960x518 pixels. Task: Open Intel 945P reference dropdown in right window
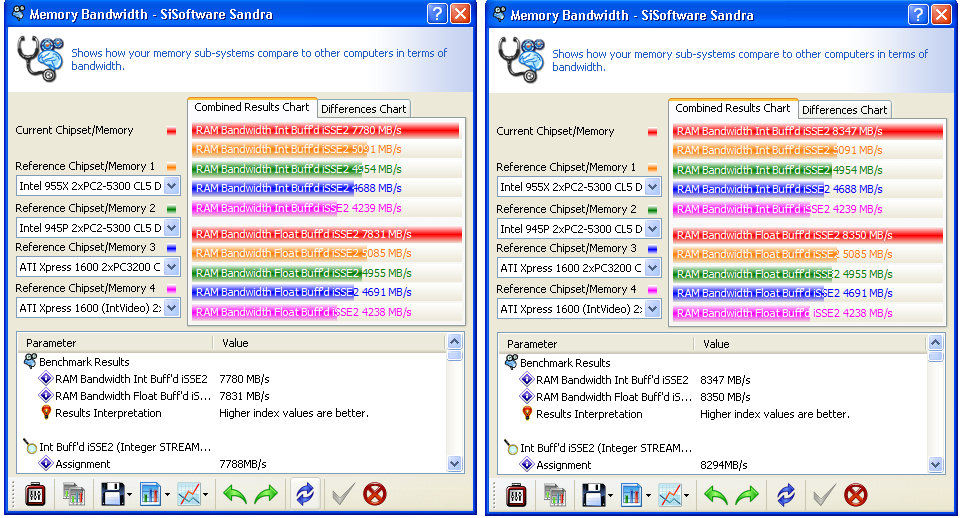(652, 228)
